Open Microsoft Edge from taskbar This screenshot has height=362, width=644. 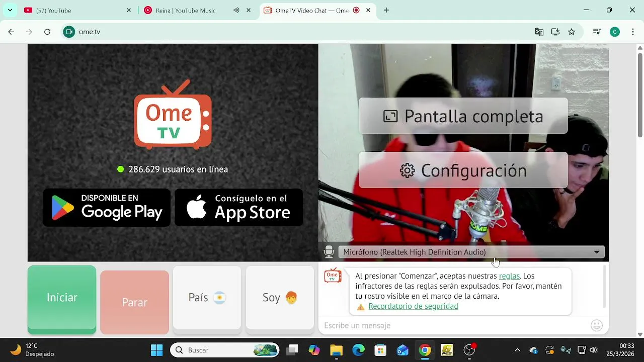[358, 350]
